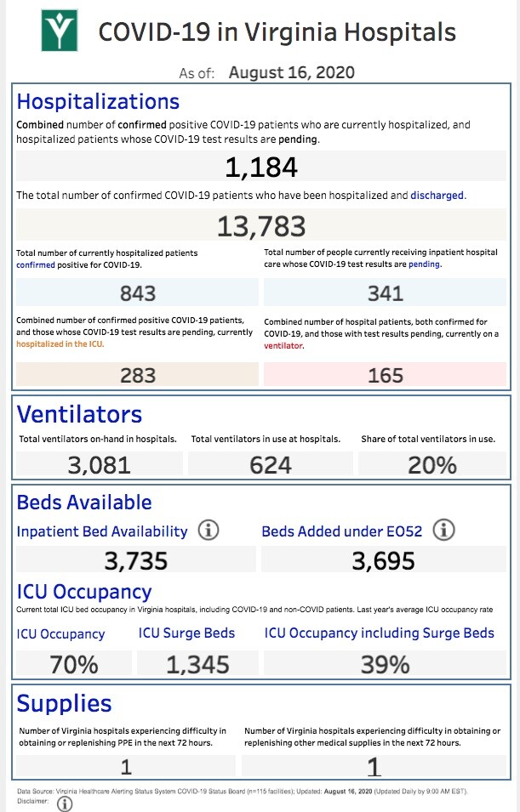520x812 pixels.
Task: Click the 70% ICU Occupancy value
Action: point(74,664)
